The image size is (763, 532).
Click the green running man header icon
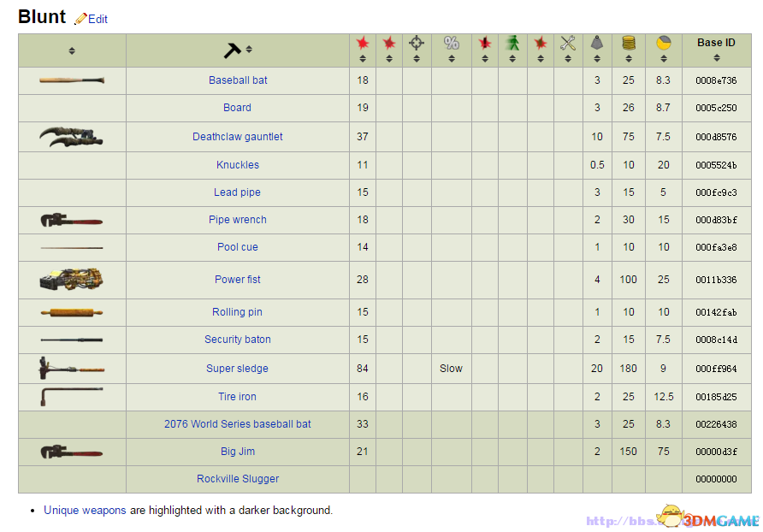coord(512,43)
